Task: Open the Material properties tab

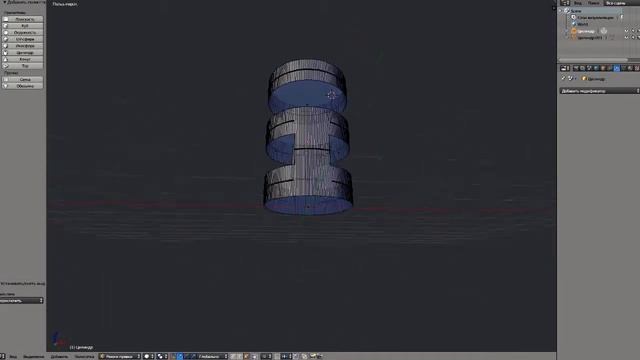Action: pyautogui.click(x=630, y=68)
